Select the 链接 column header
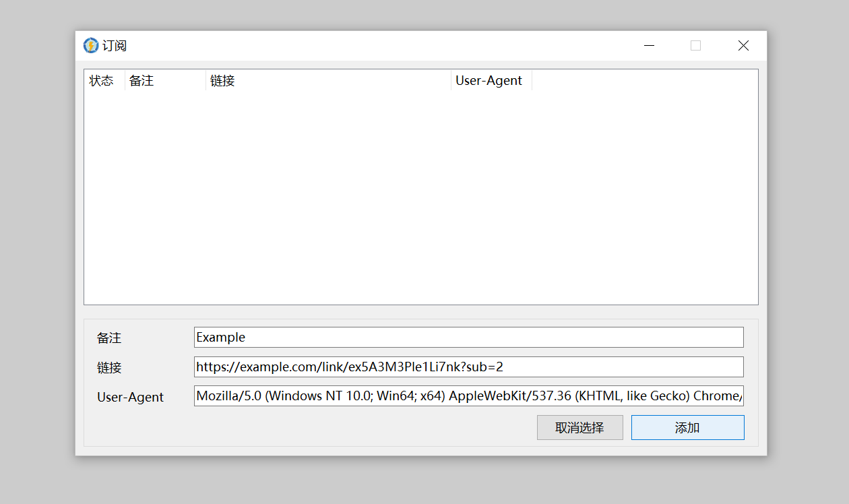Image resolution: width=849 pixels, height=504 pixels. click(222, 81)
